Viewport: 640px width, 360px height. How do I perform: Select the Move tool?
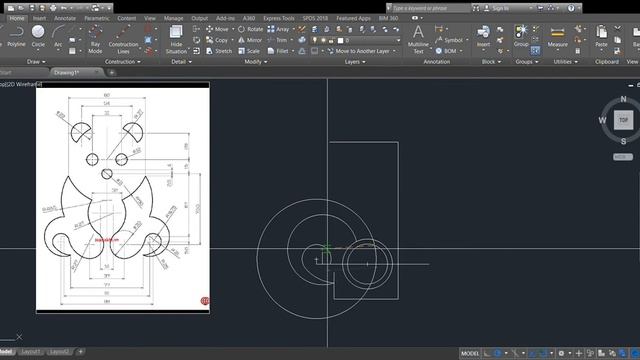(217, 29)
